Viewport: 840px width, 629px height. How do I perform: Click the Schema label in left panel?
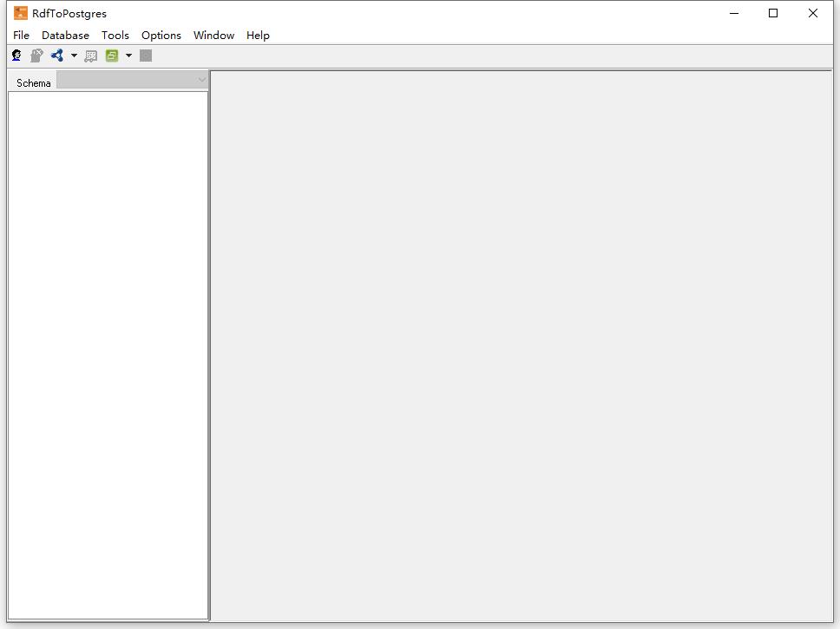[x=34, y=82]
